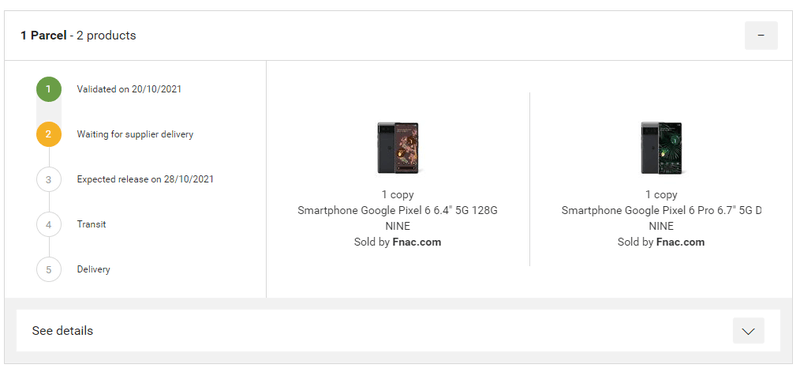The height and width of the screenshot is (372, 800).
Task: Click the Transit step label
Action: click(x=91, y=224)
